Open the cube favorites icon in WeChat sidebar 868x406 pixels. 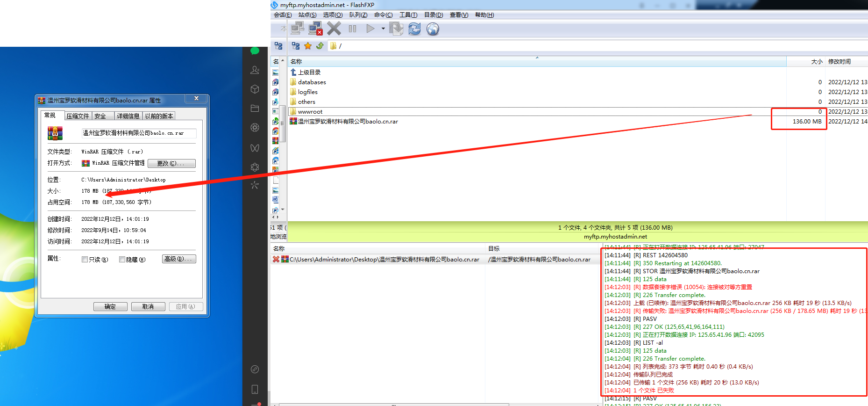255,89
